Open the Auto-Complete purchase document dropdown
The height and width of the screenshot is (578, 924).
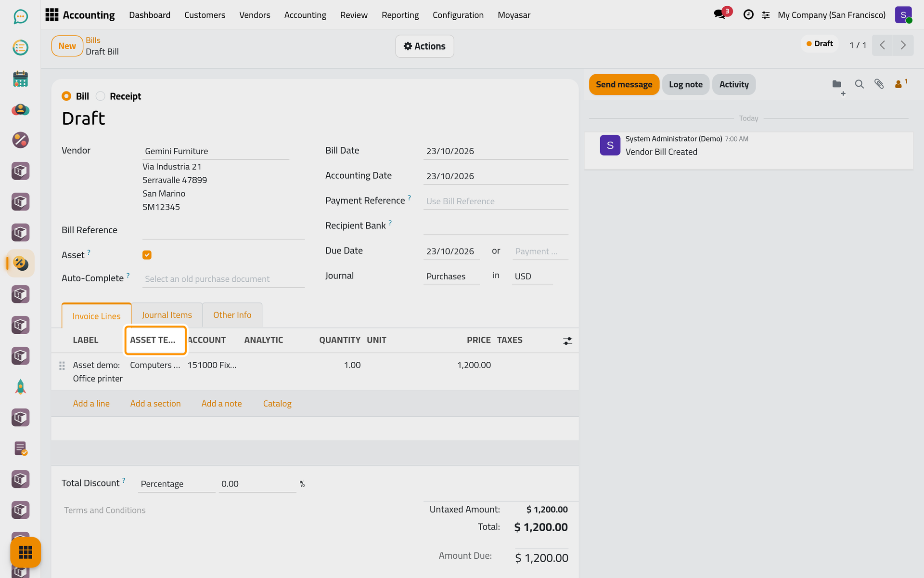[223, 279]
